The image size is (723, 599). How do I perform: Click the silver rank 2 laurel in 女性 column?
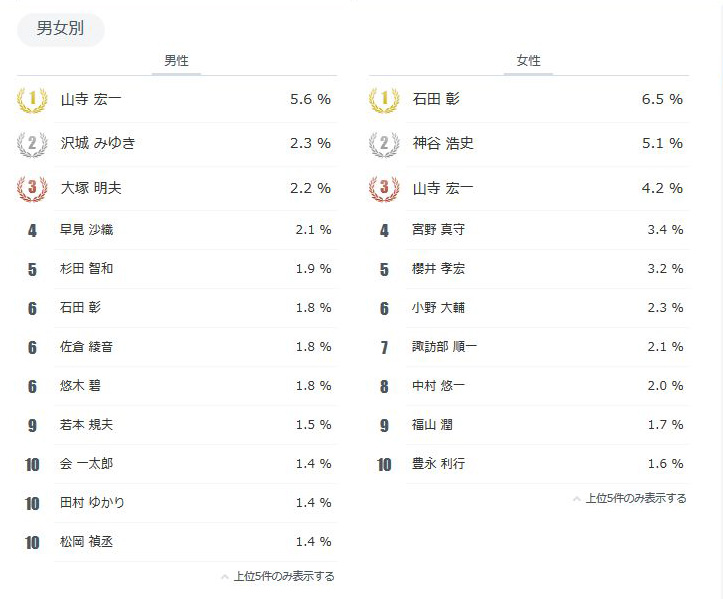click(384, 143)
